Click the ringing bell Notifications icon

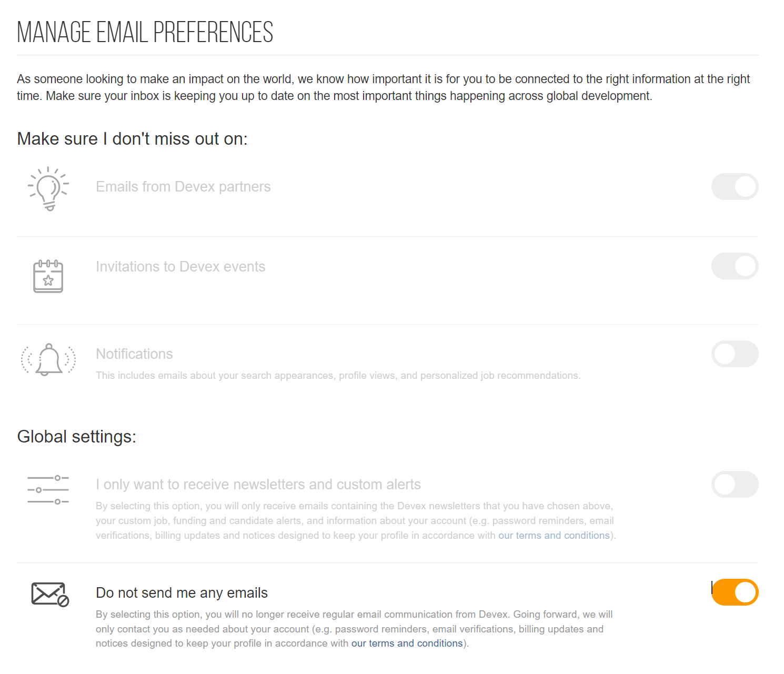(x=48, y=359)
